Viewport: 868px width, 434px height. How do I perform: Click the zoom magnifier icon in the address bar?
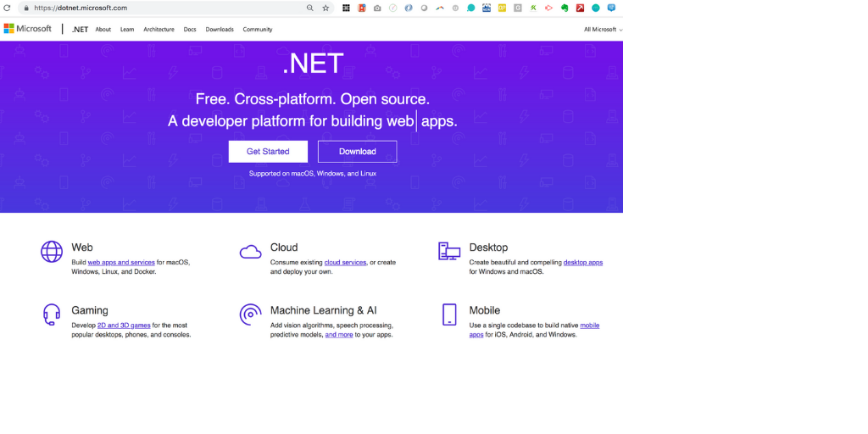(310, 8)
